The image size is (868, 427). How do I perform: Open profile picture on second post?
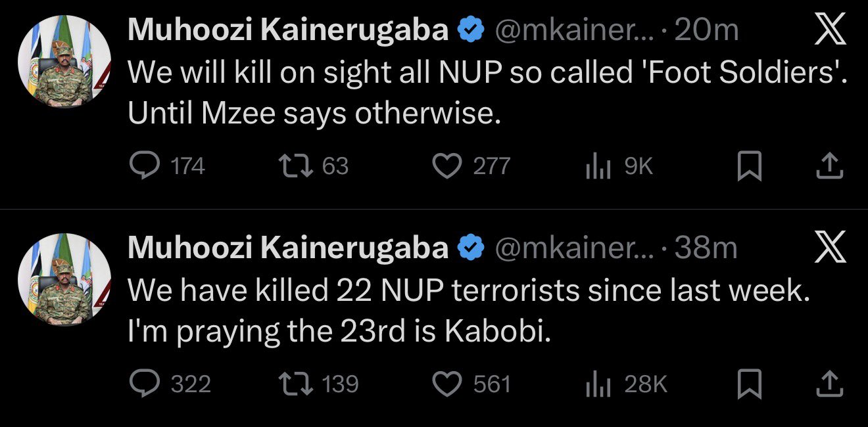click(x=64, y=279)
